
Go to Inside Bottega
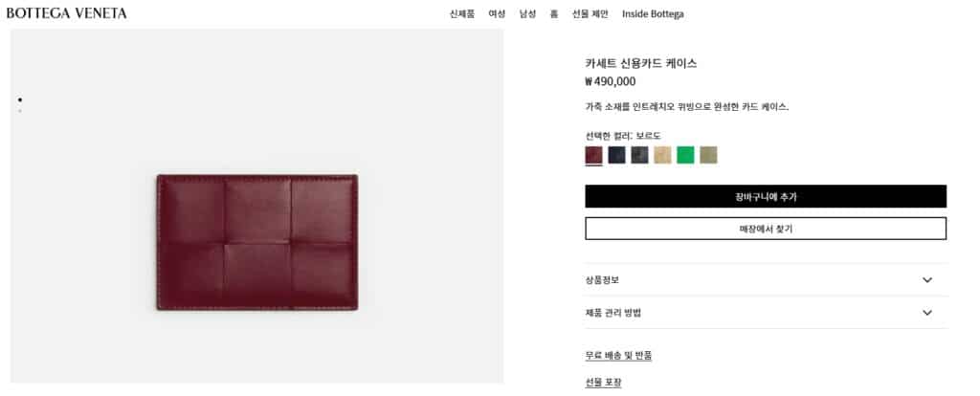pyautogui.click(x=653, y=13)
